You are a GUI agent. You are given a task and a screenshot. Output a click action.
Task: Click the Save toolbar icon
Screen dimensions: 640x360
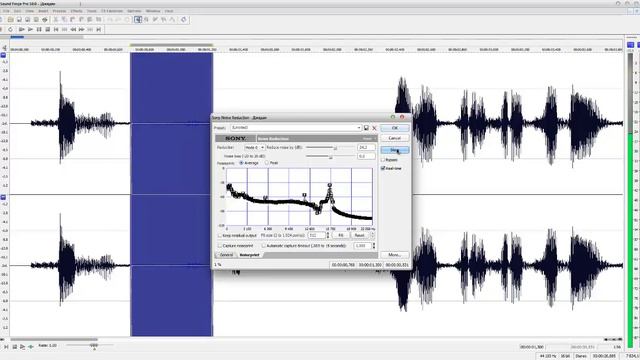click(x=19, y=20)
